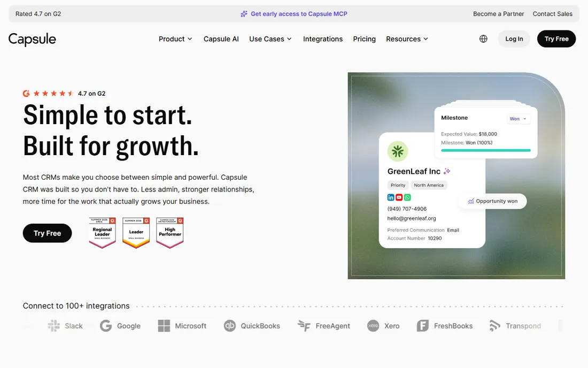Click the Leader G2 badge
Screen dimensions: 588x368
(x=136, y=233)
